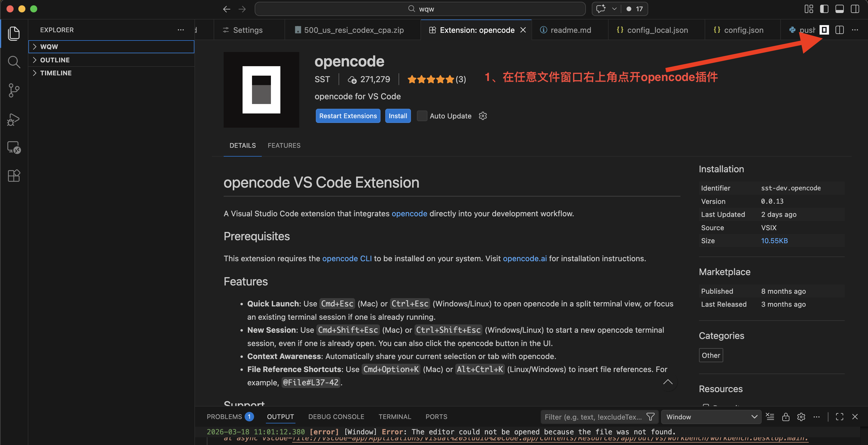The width and height of the screenshot is (868, 445).
Task: Open the Window output channel dropdown
Action: point(711,417)
